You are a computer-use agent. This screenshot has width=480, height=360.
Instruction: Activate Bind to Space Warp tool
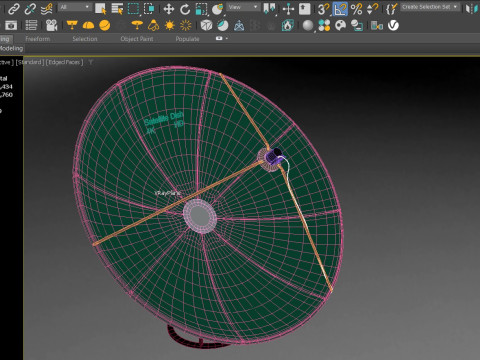click(x=46, y=9)
